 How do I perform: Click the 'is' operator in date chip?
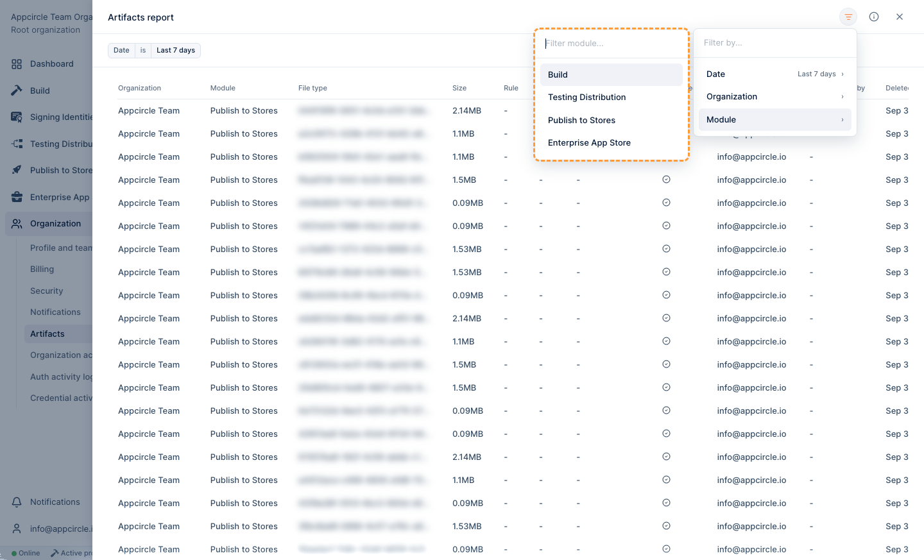click(x=143, y=51)
